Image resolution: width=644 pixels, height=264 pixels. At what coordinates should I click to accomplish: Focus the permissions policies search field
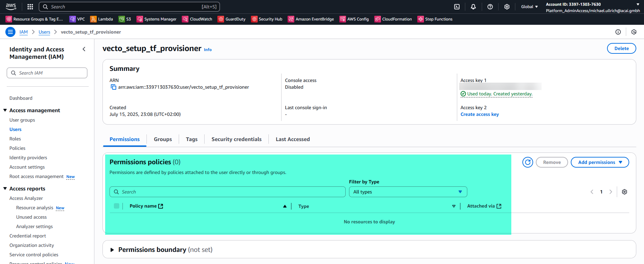[x=227, y=192]
